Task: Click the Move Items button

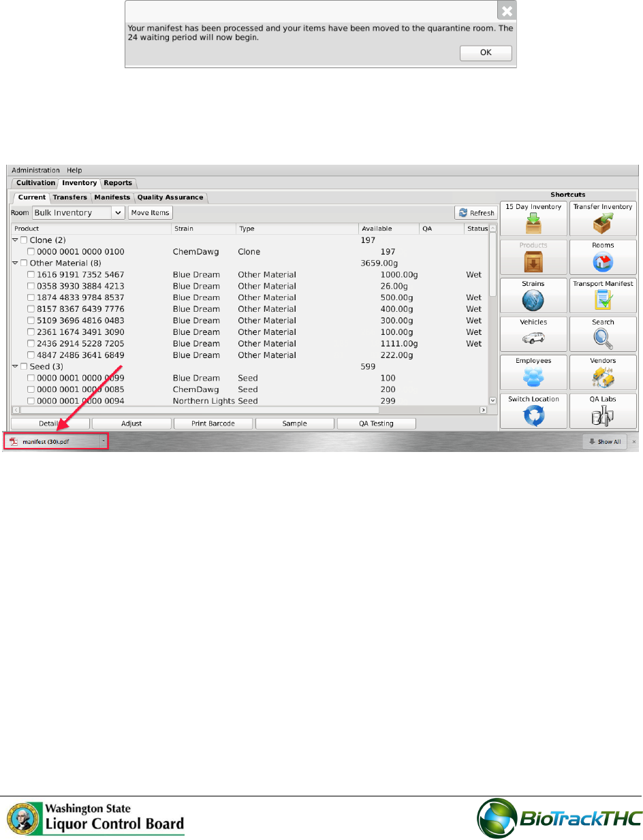Action: point(150,213)
